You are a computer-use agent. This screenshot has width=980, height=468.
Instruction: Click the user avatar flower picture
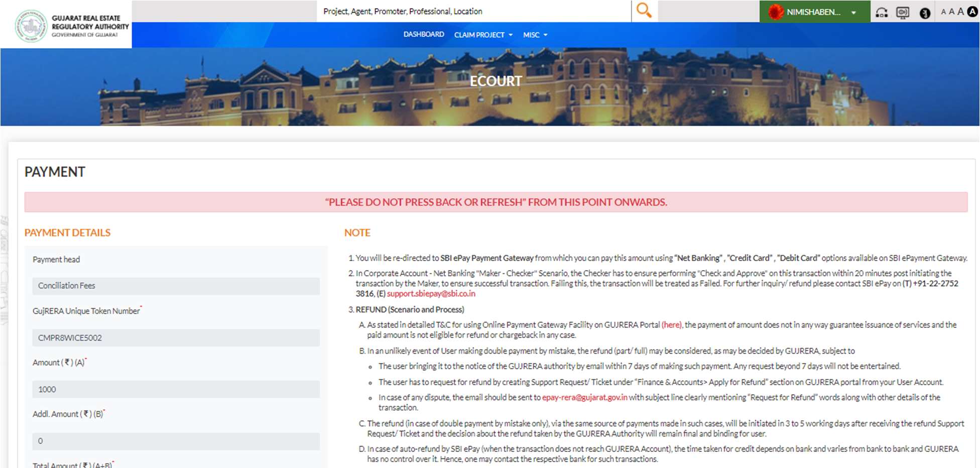tap(776, 12)
